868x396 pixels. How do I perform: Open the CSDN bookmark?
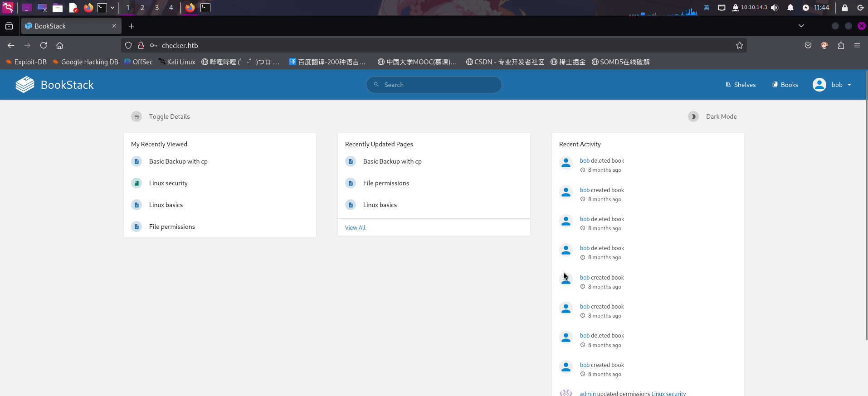[x=505, y=62]
